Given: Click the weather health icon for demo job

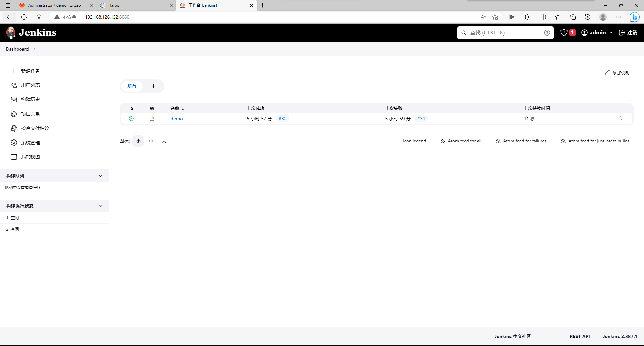Looking at the screenshot, I should pyautogui.click(x=152, y=118).
